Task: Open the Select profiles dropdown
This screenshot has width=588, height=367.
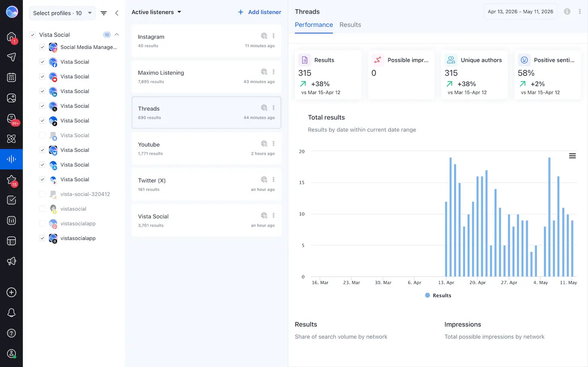Action: coord(63,13)
